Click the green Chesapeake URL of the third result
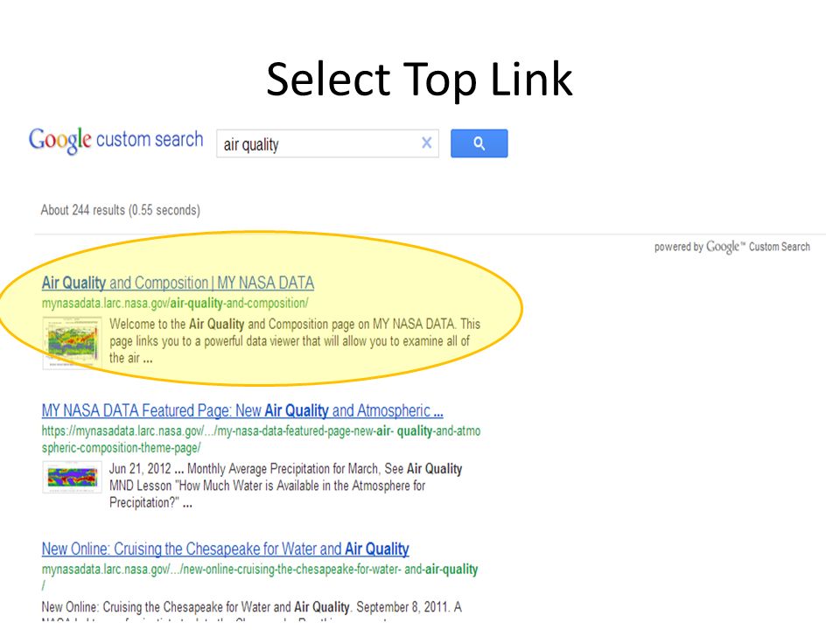Screen dimensions: 840x630 [x=260, y=577]
